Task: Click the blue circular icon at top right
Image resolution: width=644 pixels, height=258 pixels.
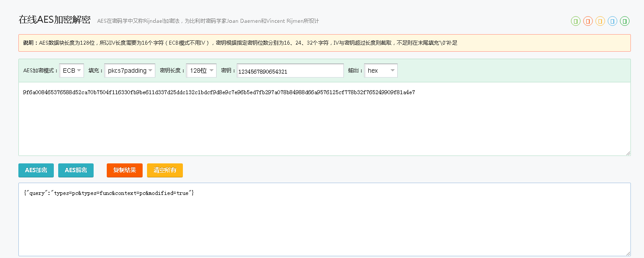Action: (x=612, y=21)
